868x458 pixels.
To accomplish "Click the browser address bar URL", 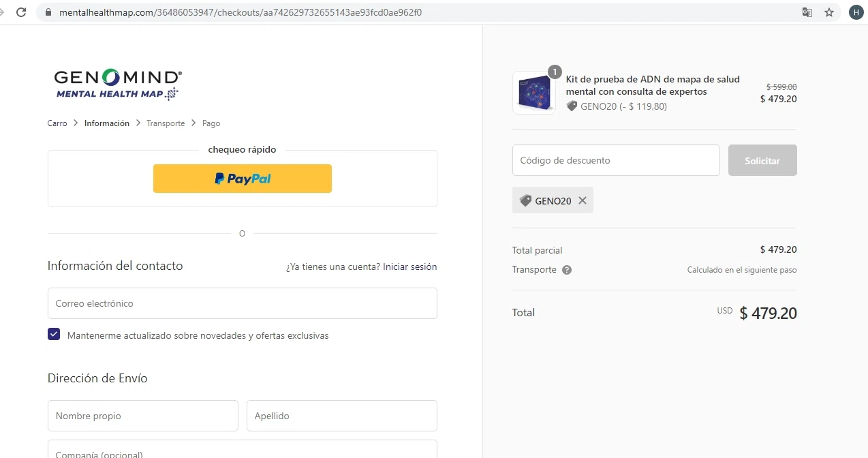I will (x=241, y=12).
